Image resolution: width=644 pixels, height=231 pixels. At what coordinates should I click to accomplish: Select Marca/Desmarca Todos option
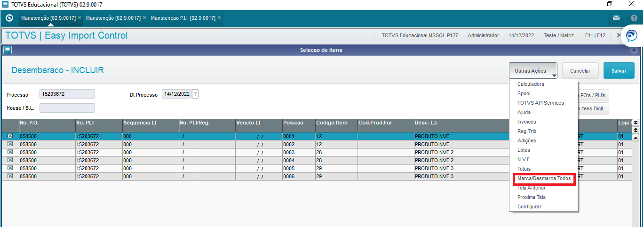click(x=543, y=179)
